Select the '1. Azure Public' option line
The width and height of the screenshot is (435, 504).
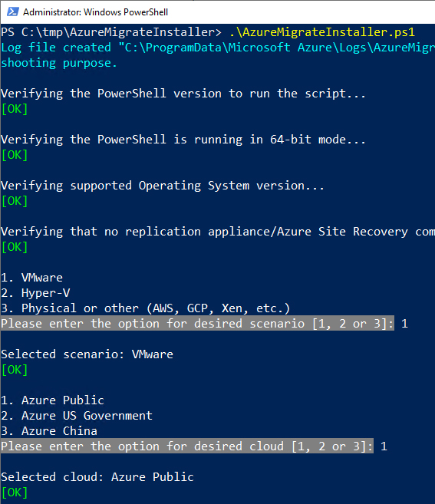[52, 400]
